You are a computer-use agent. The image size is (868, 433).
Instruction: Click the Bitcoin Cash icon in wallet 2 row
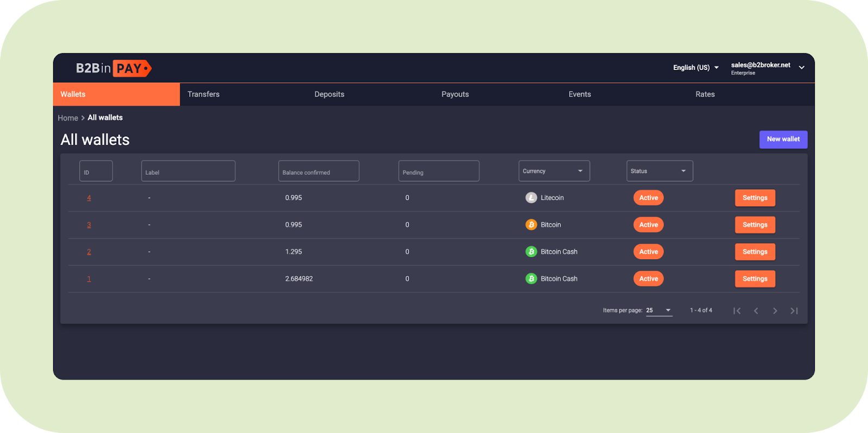tap(531, 252)
